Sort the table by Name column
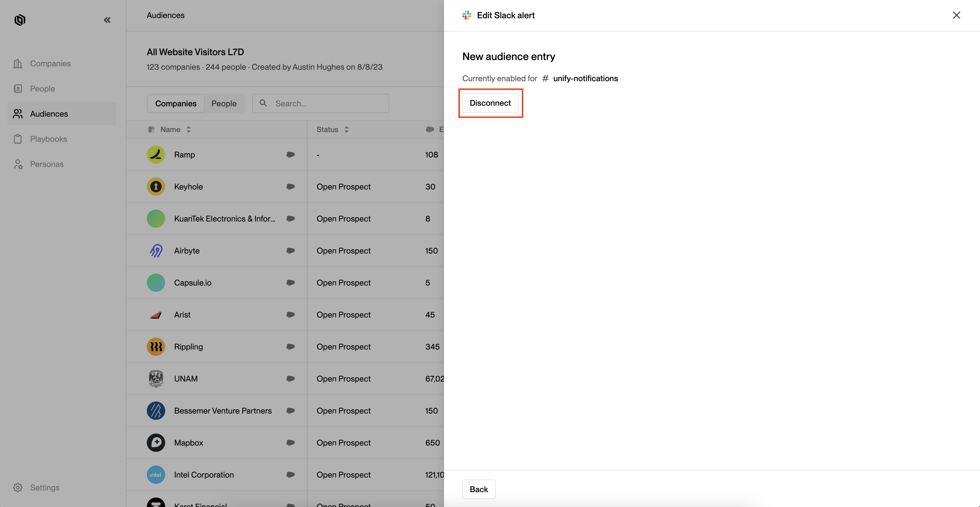This screenshot has height=507, width=980. tap(188, 129)
